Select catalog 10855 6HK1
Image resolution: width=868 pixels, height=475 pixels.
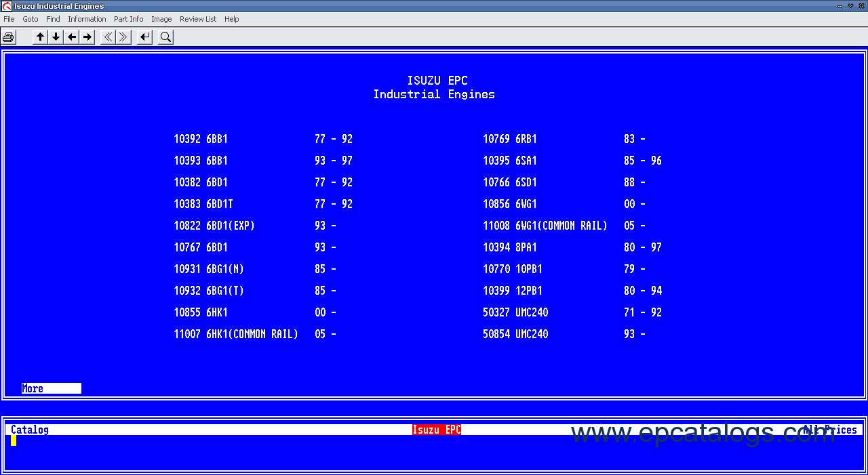tap(255, 312)
